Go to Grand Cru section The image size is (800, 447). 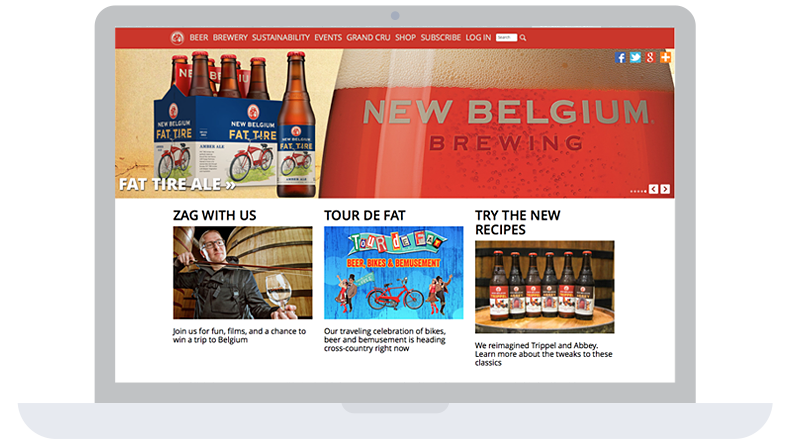point(368,38)
